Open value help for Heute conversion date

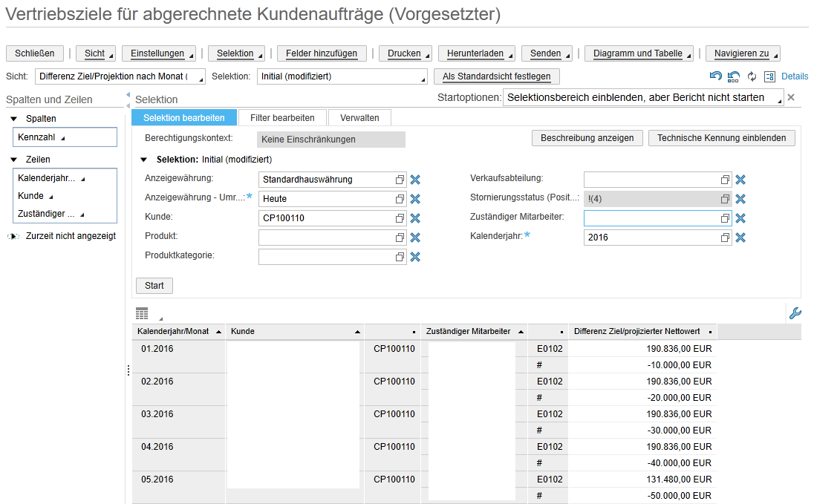[400, 199]
